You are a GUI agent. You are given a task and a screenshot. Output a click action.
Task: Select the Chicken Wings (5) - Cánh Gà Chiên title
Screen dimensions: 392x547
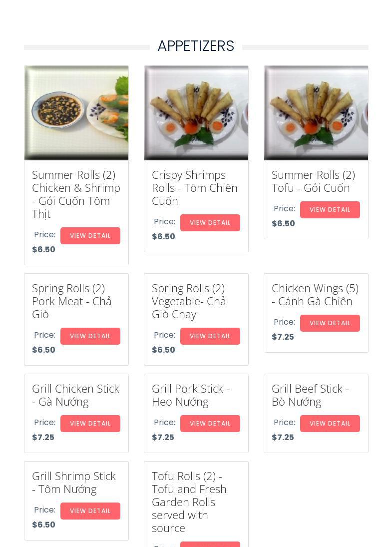pos(315,295)
